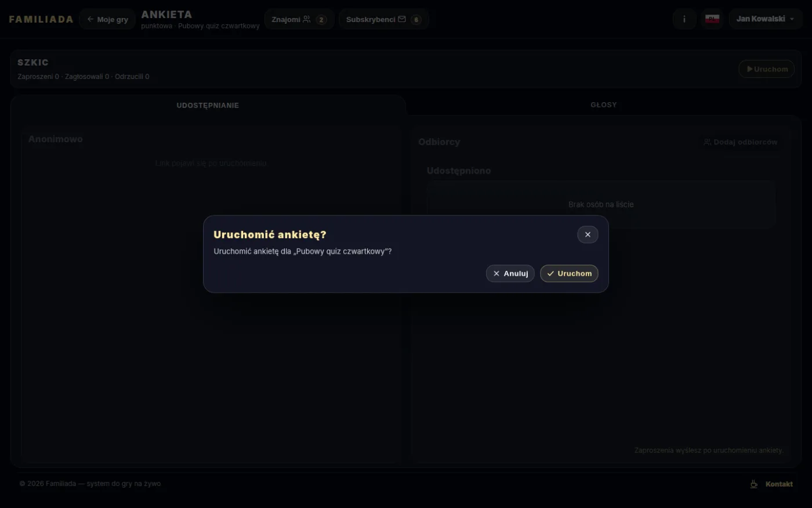Switch language via the Polish flag icon
The height and width of the screenshot is (508, 812).
(x=712, y=19)
